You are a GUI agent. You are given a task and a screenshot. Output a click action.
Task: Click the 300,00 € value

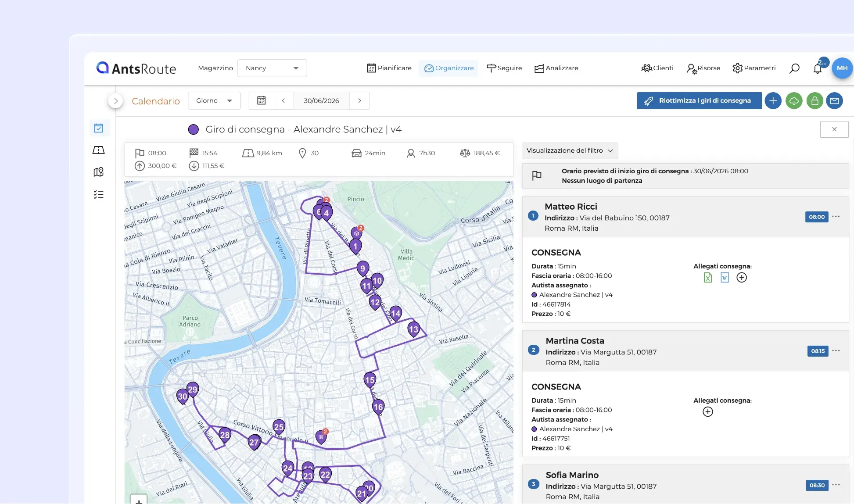(162, 166)
